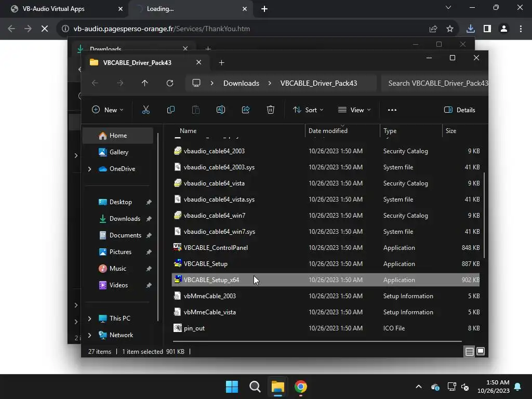Image resolution: width=532 pixels, height=399 pixels.
Task: Click the This PC monitor icon in address bar
Action: pyautogui.click(x=196, y=83)
